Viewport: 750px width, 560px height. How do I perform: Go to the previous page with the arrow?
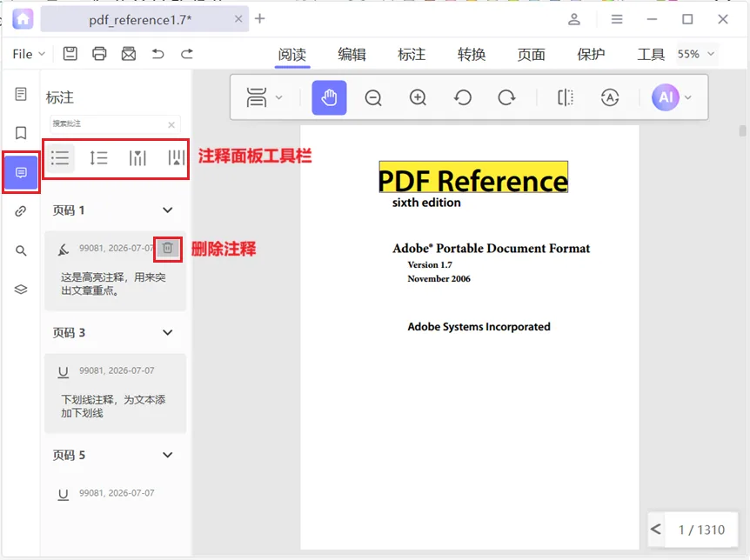tap(656, 530)
